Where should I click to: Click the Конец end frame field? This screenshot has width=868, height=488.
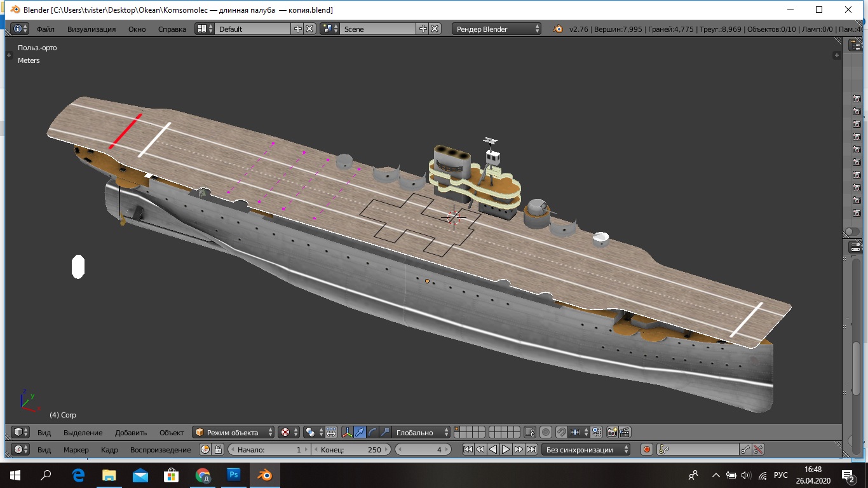coord(351,449)
